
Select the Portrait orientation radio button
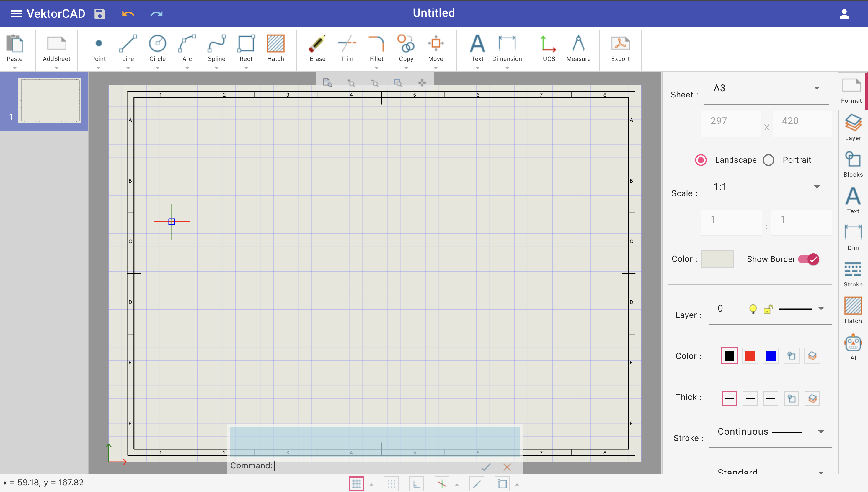coord(769,160)
